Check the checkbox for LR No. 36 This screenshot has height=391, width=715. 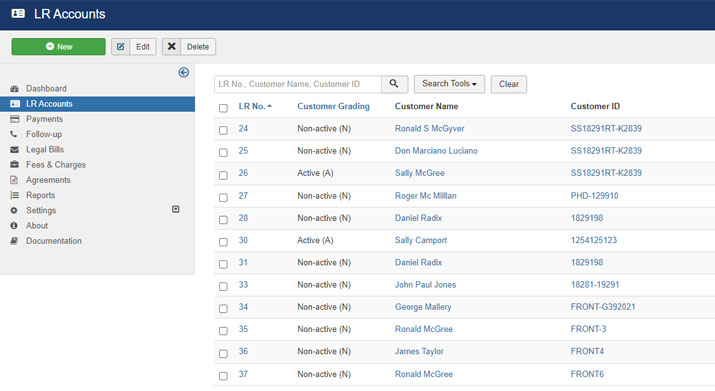coord(223,354)
